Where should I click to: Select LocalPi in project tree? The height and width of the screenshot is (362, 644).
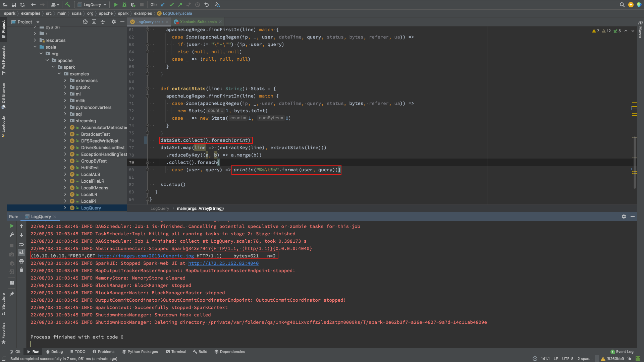point(89,201)
